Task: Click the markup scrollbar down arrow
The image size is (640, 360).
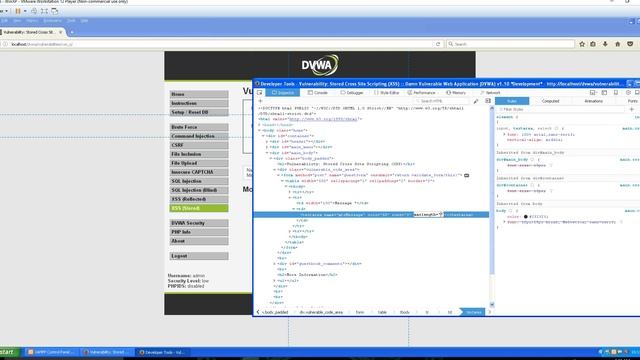Action: (492, 304)
